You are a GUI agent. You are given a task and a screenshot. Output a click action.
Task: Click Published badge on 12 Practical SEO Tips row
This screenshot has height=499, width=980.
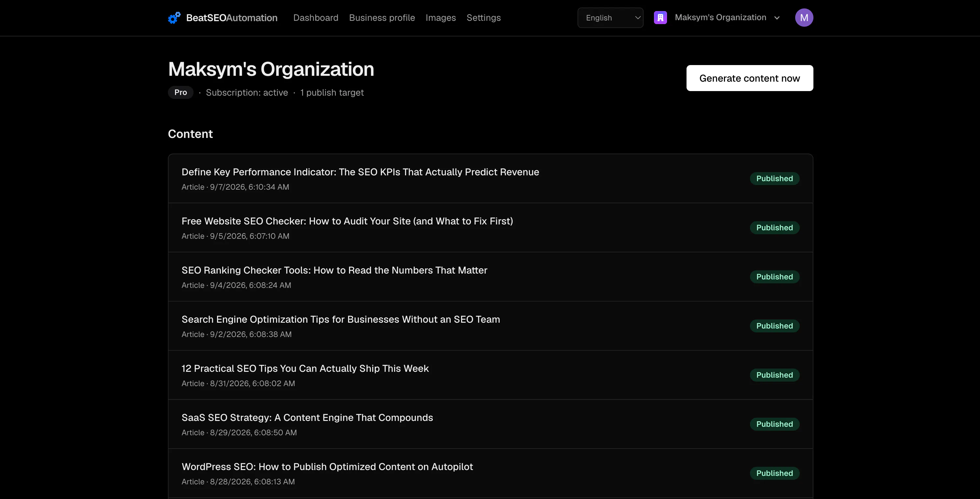tap(774, 375)
